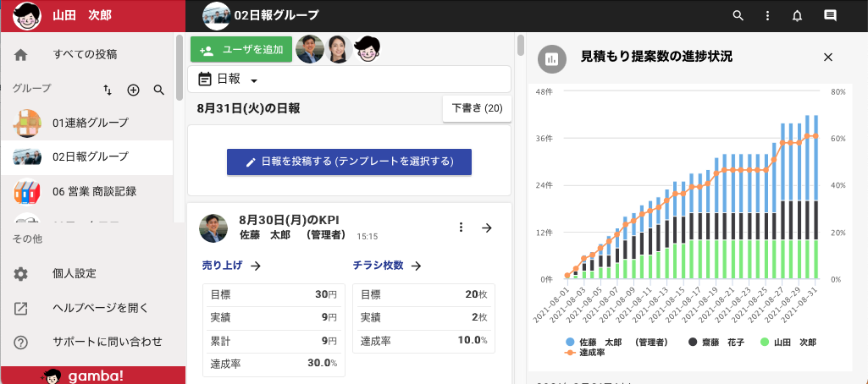This screenshot has width=868, height=384.
Task: Toggle 齋藤 花子 black legend entry
Action: [x=716, y=342]
